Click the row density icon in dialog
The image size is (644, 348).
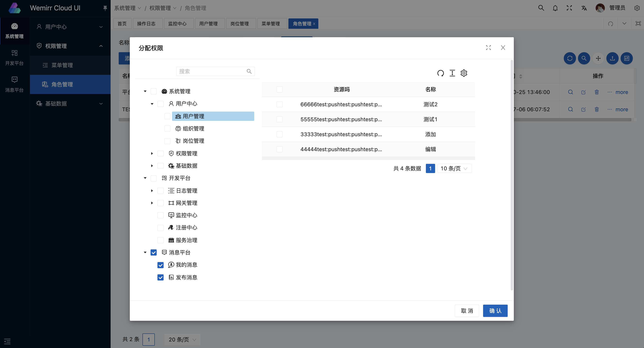tap(452, 73)
